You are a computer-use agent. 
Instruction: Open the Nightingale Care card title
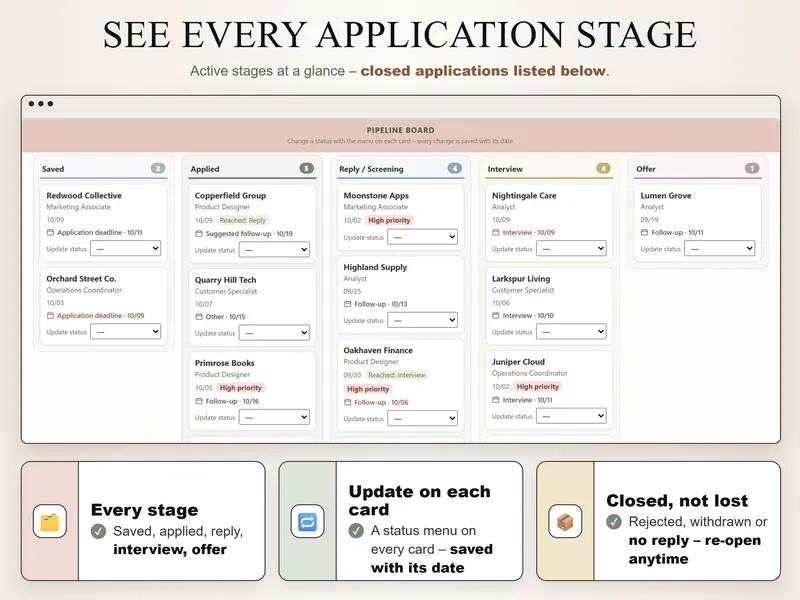click(x=524, y=195)
